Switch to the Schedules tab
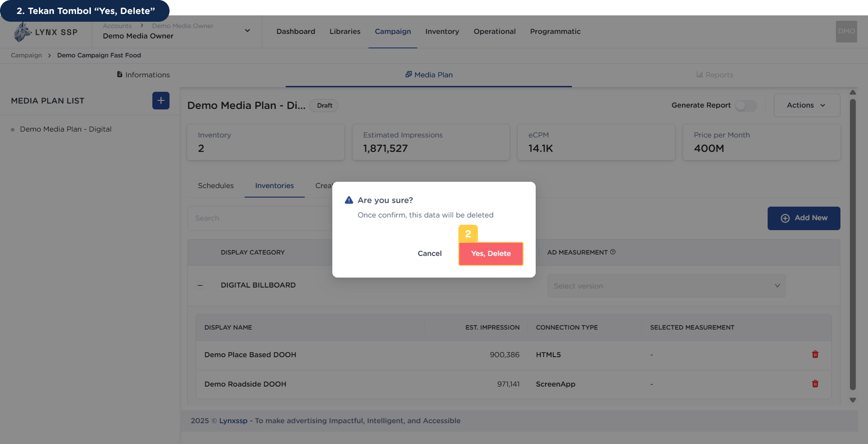The image size is (868, 444). tap(216, 186)
